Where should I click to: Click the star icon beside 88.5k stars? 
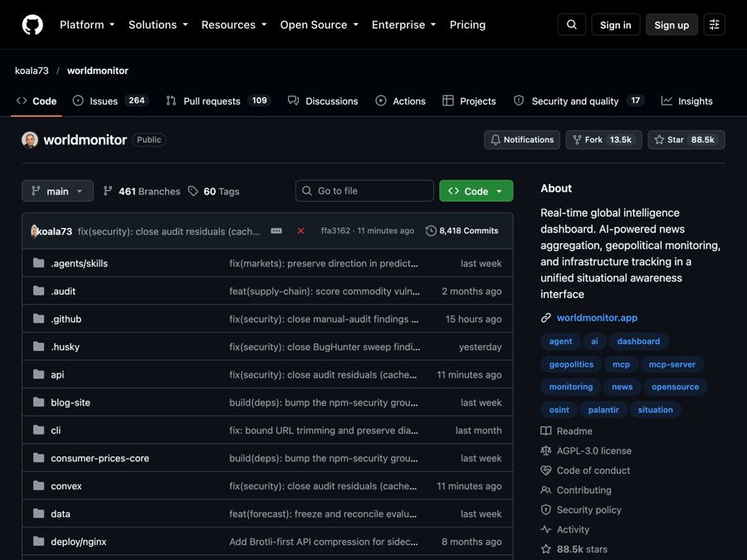pyautogui.click(x=546, y=549)
